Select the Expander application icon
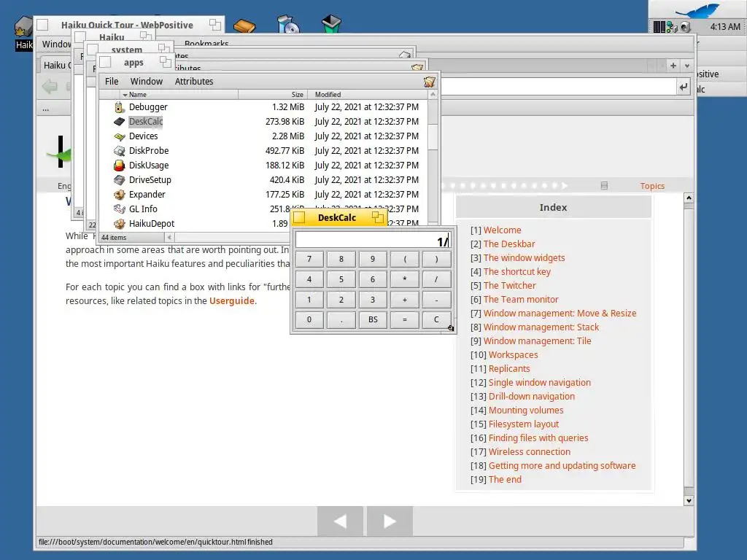This screenshot has height=560, width=747. pos(119,195)
